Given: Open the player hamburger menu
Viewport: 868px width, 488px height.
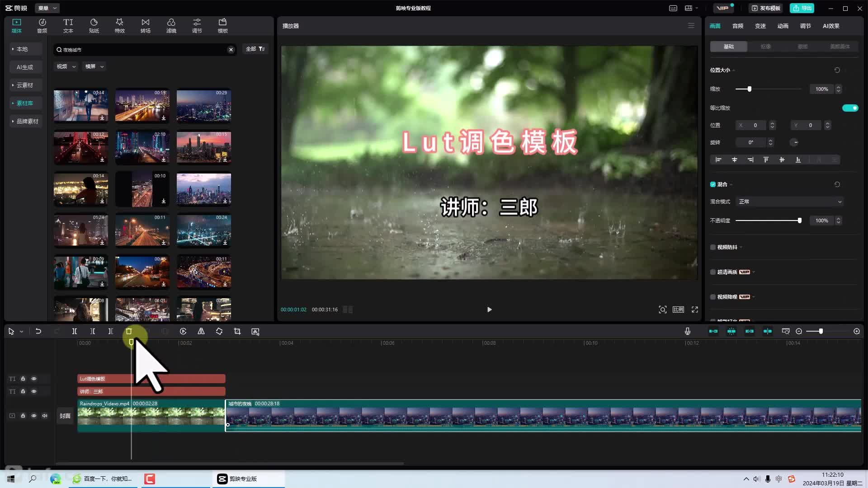Looking at the screenshot, I should 691,26.
